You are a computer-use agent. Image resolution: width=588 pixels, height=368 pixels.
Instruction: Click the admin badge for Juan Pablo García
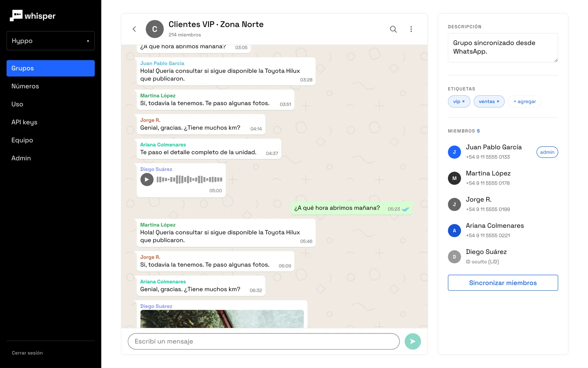(x=547, y=152)
